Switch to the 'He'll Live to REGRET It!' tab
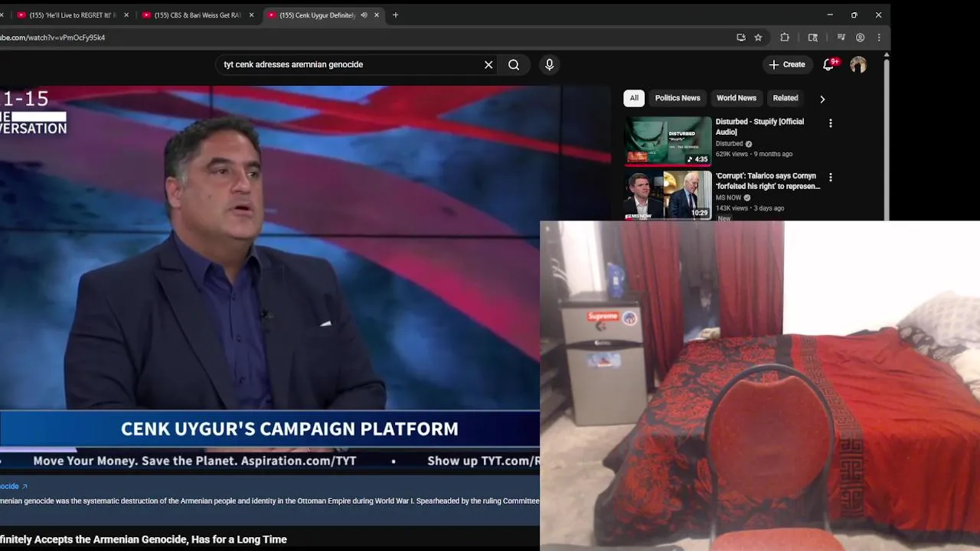Screen dimensions: 980x551 [x=70, y=15]
